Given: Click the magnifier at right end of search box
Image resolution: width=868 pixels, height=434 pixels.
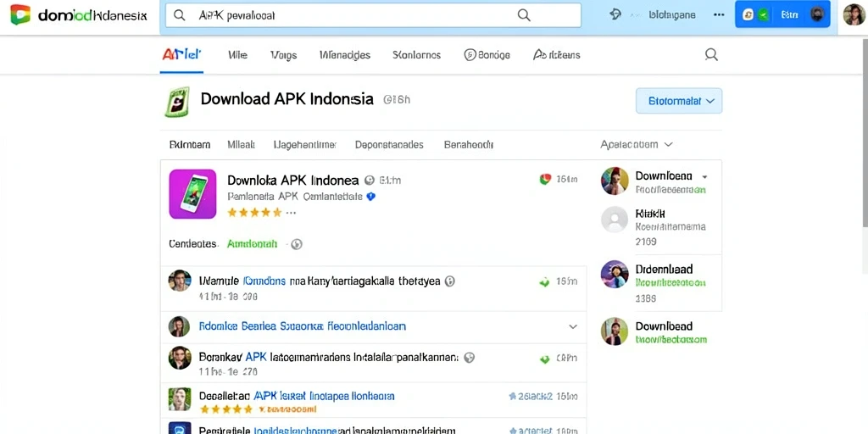Looking at the screenshot, I should point(524,15).
